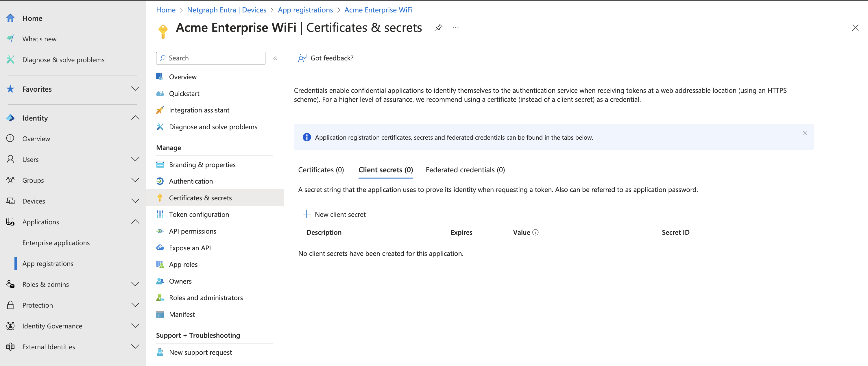Expand the Users submenu chevron
The image size is (868, 366).
coord(135,159)
